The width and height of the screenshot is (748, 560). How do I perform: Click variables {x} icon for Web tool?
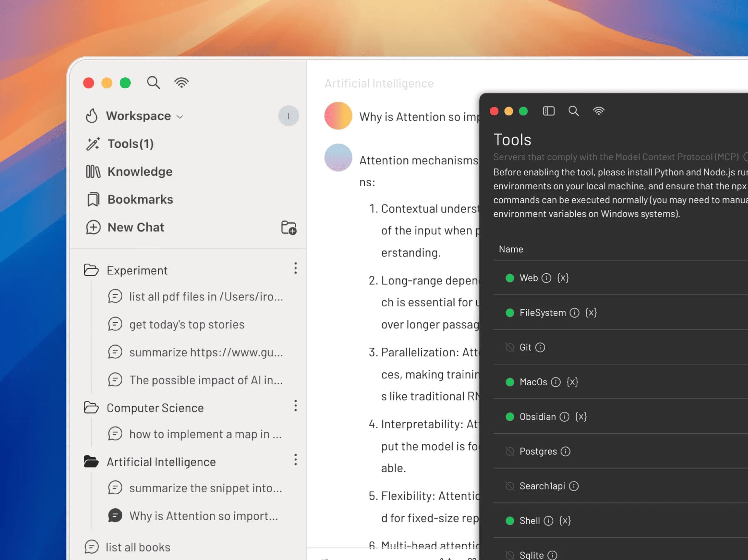[x=563, y=278]
